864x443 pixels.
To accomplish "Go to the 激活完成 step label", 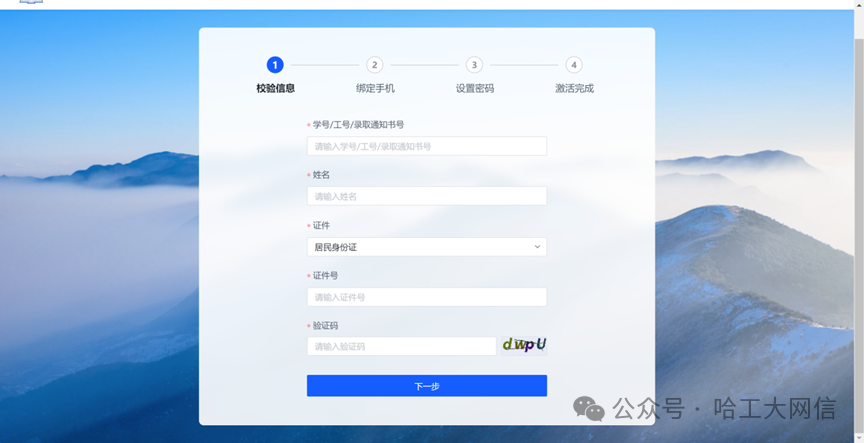I will (x=574, y=88).
